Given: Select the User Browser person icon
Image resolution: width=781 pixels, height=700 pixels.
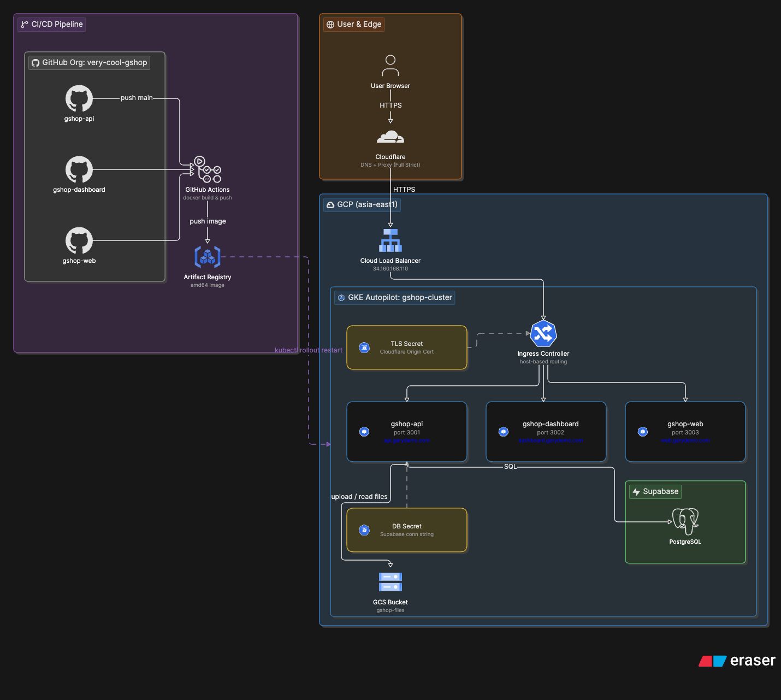Looking at the screenshot, I should (x=390, y=66).
